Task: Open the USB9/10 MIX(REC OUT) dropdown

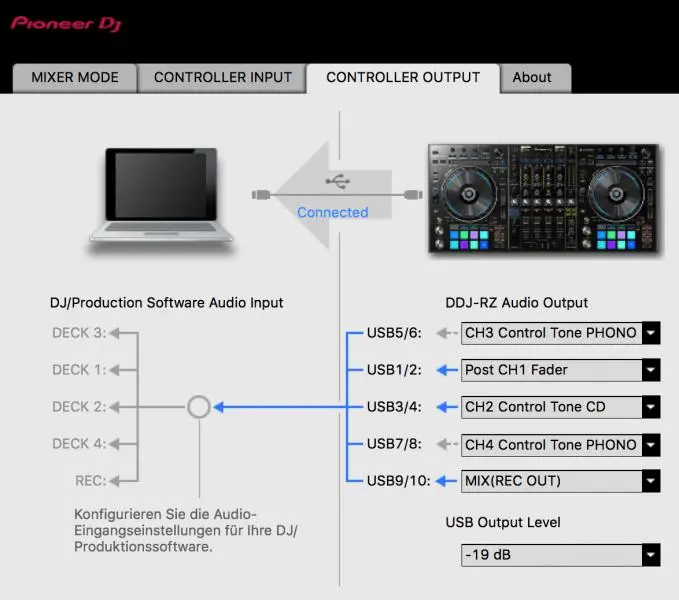Action: (560, 481)
